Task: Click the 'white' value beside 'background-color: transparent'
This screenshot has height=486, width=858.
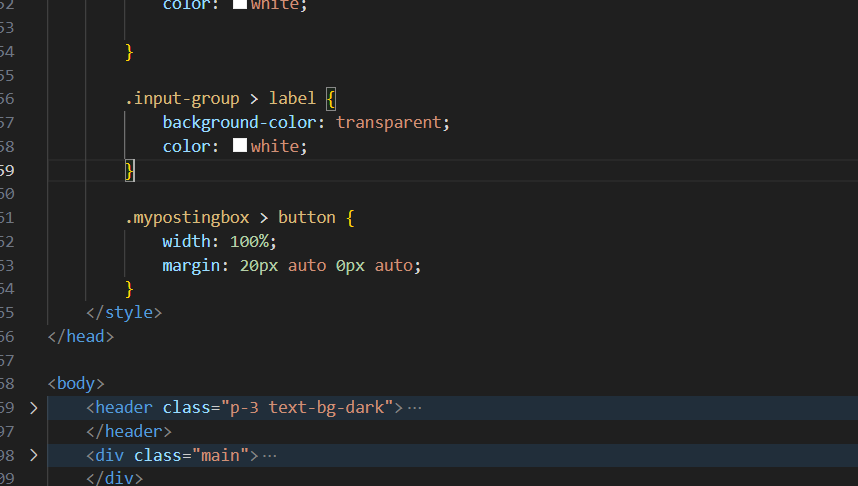Action: pyautogui.click(x=275, y=146)
